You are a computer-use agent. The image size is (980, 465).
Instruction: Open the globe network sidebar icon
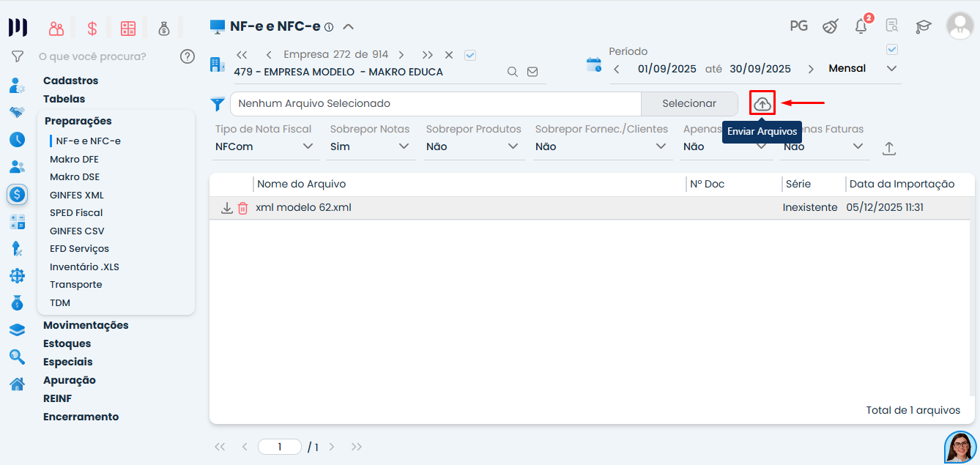point(18,275)
